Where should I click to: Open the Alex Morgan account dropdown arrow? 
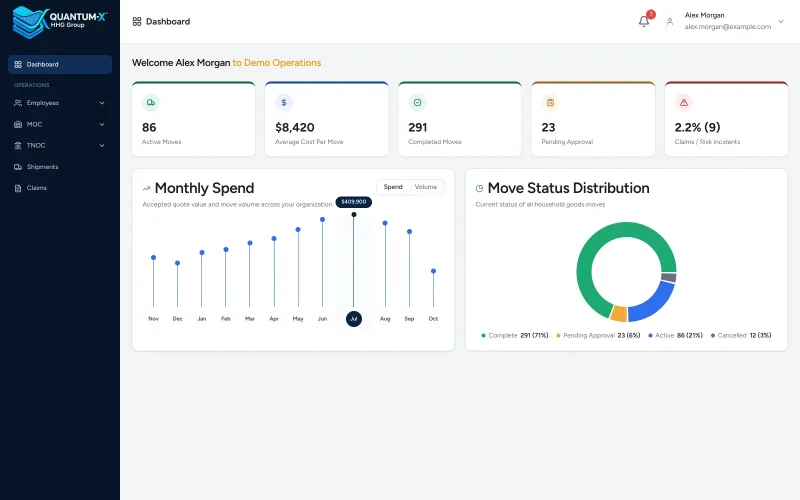(781, 21)
